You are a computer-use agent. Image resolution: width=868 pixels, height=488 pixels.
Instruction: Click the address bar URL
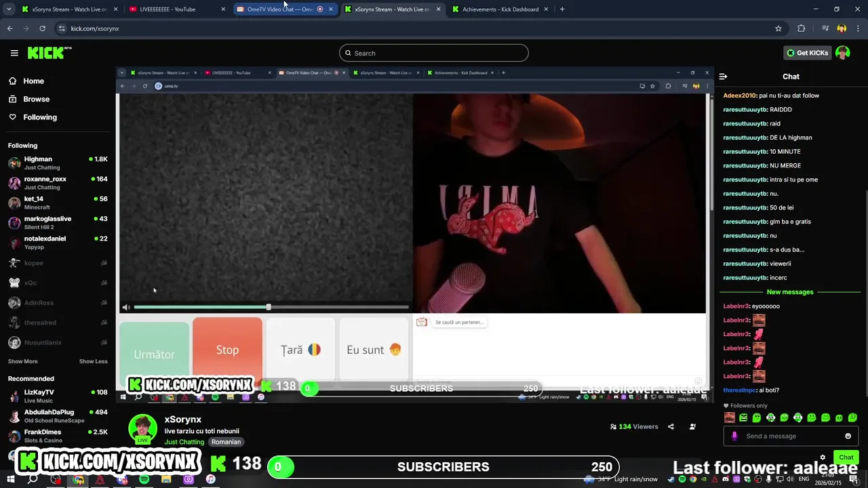tap(95, 28)
